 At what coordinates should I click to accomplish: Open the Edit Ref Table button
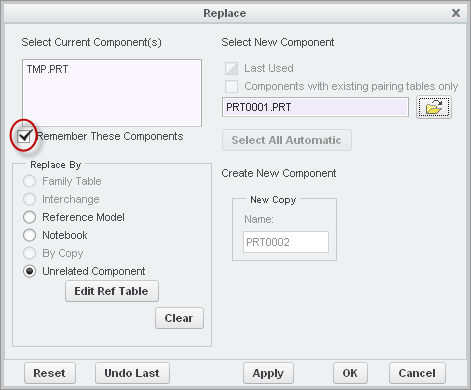point(112,291)
